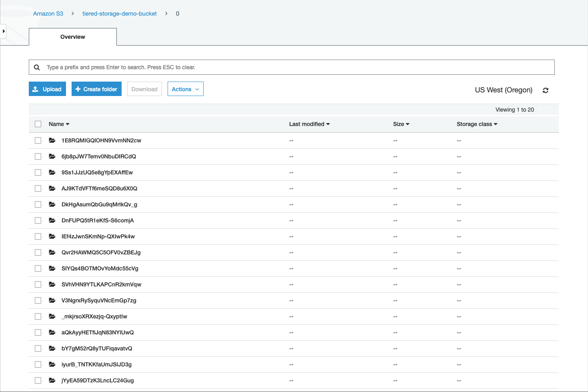The width and height of the screenshot is (588, 392).
Task: Sort by Last modified column
Action: (310, 124)
